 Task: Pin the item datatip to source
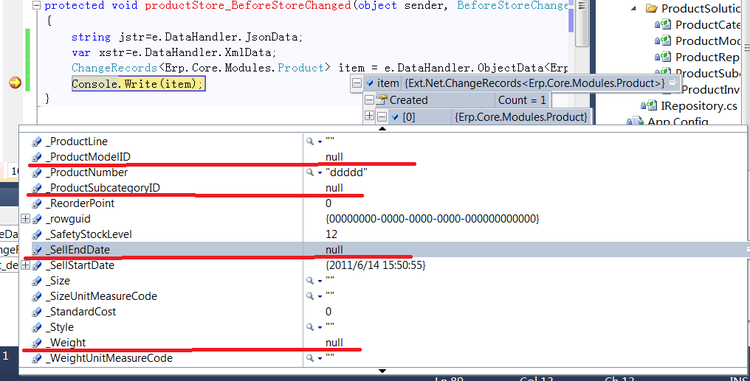click(x=673, y=83)
